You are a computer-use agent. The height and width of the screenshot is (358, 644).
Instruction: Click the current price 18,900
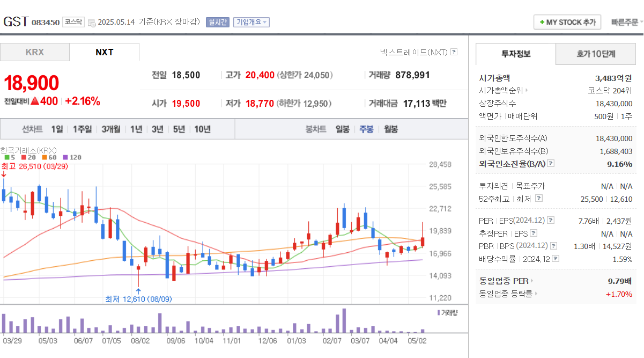[32, 83]
